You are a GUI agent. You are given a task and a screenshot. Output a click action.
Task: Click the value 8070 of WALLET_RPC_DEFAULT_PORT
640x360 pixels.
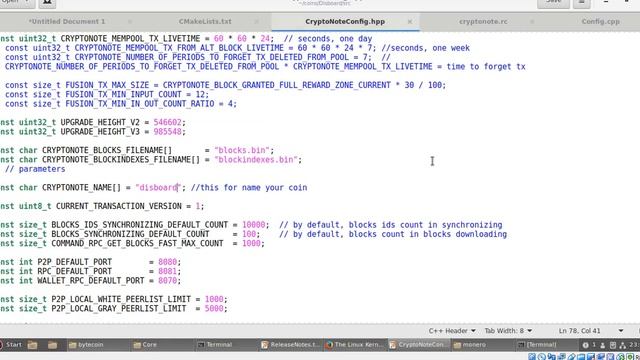[167, 281]
